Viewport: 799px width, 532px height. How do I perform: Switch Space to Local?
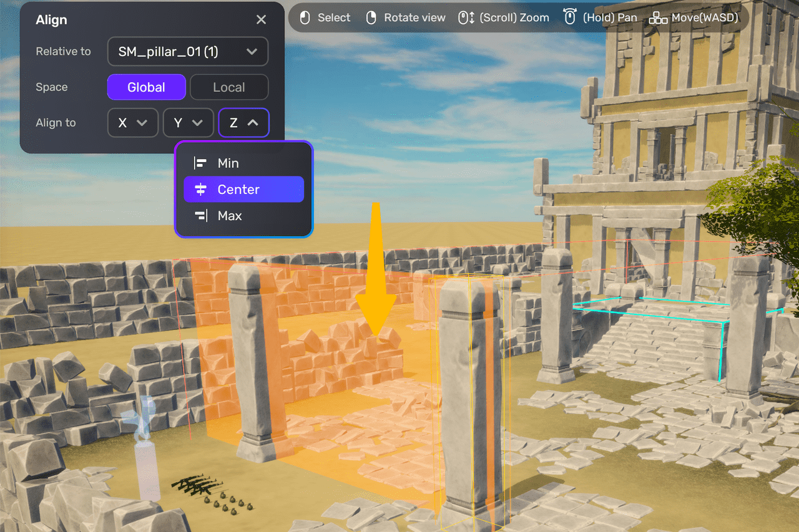click(228, 87)
